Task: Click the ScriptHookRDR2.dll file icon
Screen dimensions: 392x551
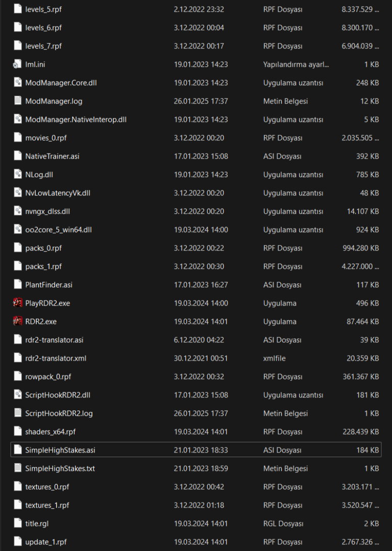Action: click(x=18, y=394)
